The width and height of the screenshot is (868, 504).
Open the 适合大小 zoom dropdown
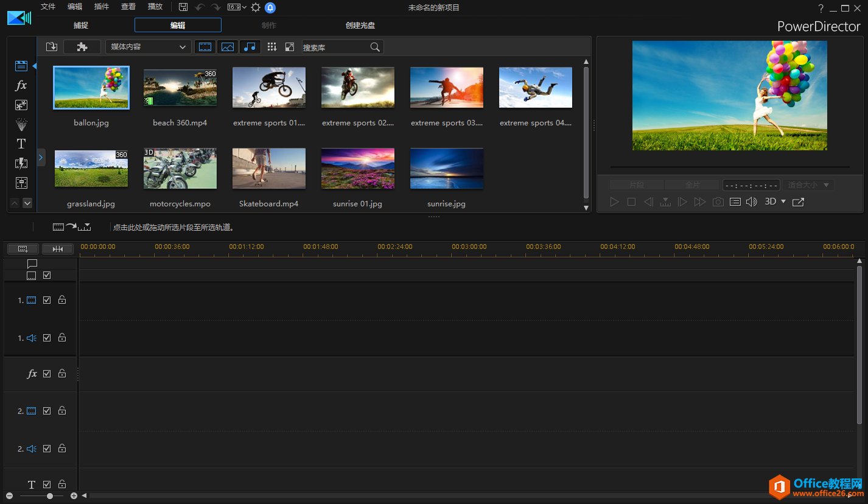[809, 185]
